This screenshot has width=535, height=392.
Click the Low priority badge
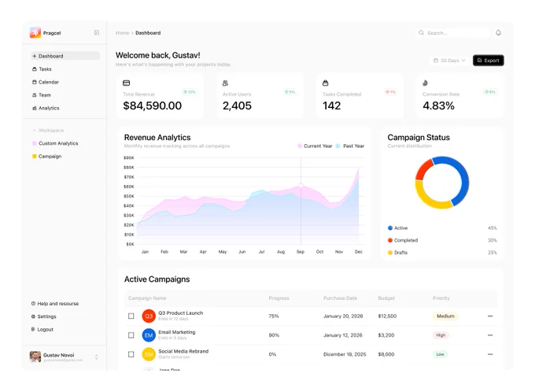click(440, 354)
